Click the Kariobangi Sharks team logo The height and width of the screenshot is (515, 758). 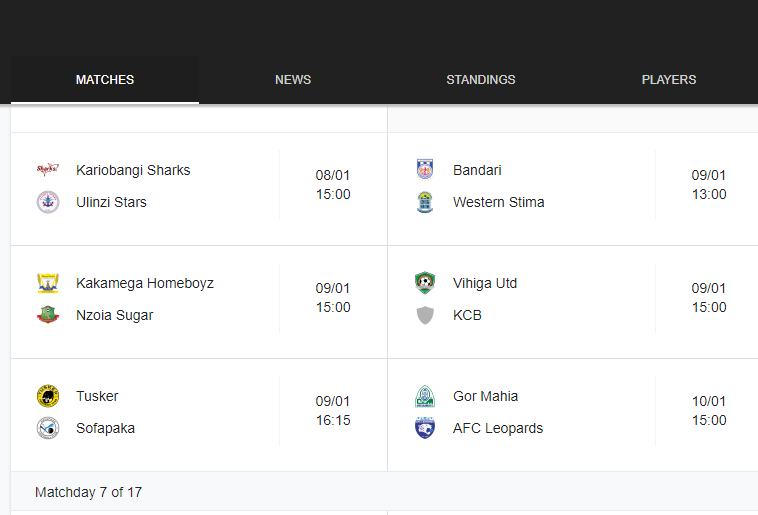coord(48,170)
